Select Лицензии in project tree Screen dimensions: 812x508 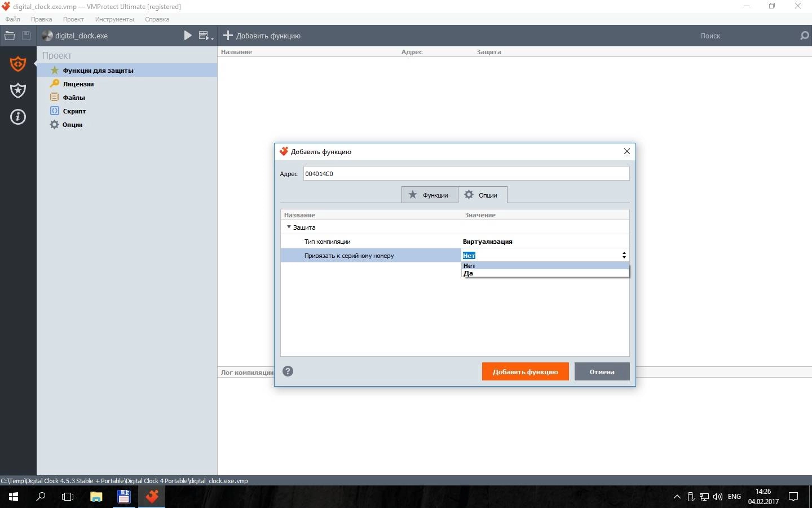[127, 84]
